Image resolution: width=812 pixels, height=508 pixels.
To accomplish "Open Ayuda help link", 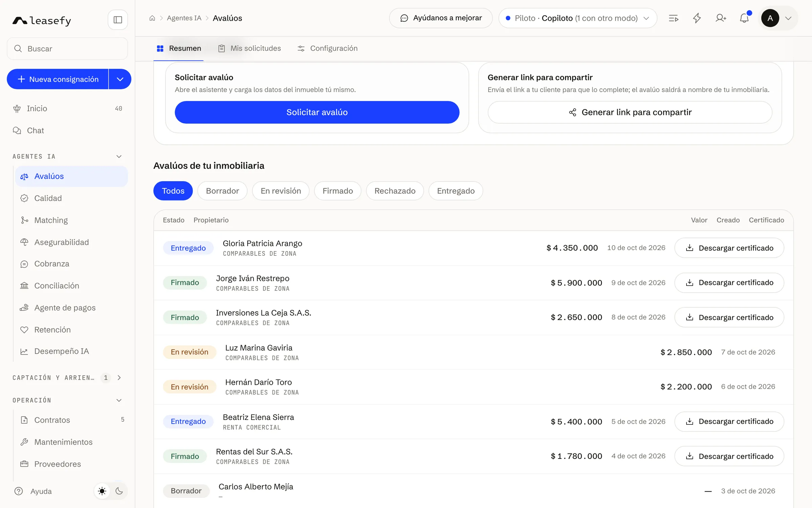I will 33,491.
